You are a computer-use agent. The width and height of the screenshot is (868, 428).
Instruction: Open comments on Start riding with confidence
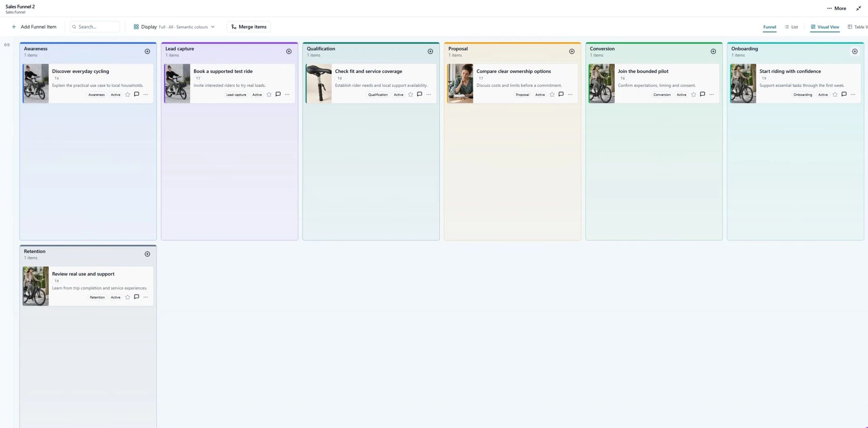[844, 94]
